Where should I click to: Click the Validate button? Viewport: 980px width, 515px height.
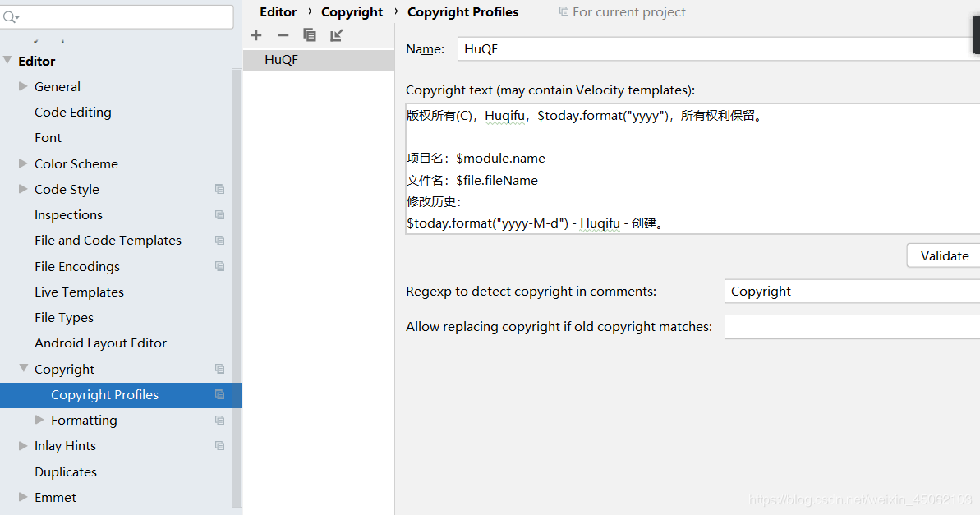944,255
